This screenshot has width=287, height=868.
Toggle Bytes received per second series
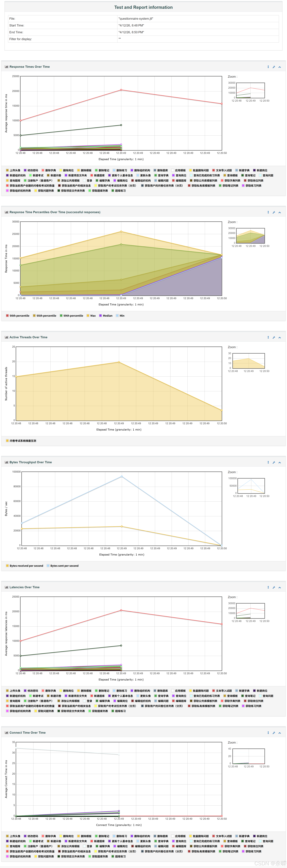pos(25,566)
